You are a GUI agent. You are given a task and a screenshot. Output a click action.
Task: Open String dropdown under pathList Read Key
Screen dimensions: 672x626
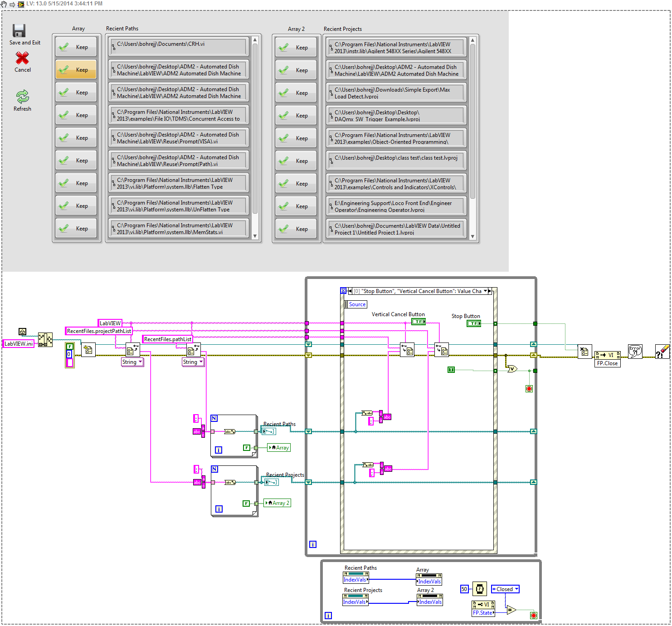(193, 362)
